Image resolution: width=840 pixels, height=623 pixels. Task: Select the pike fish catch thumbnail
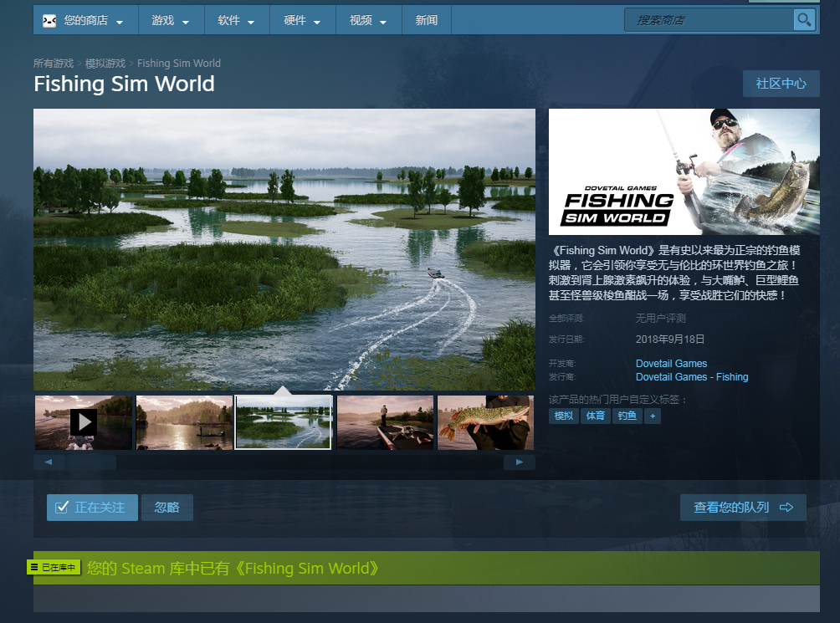coord(485,422)
